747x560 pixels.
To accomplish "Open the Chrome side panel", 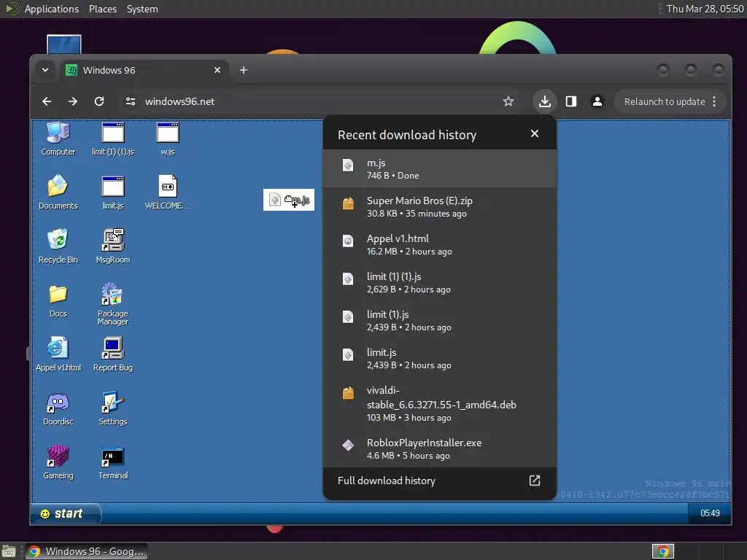I will (x=570, y=101).
